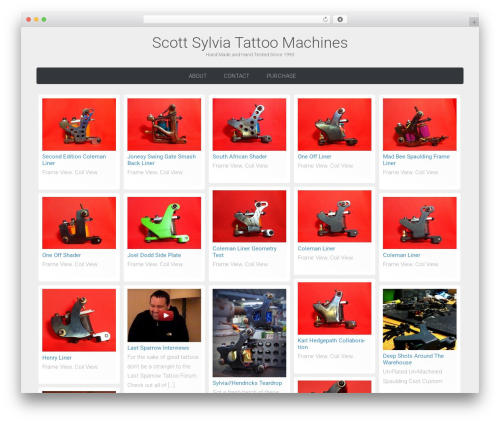Viewport: 500px width, 423px height.
Task: Open Last Sparrow Interviews post link
Action: click(x=158, y=348)
